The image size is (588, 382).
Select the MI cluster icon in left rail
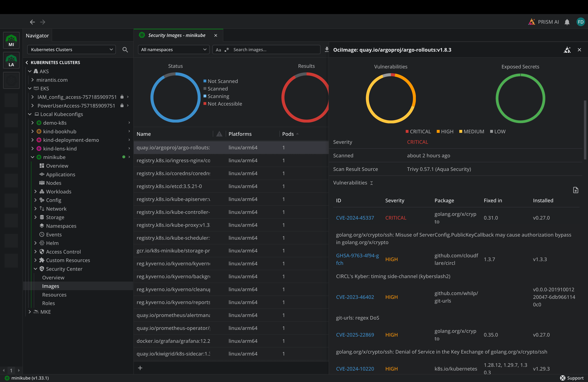click(11, 40)
